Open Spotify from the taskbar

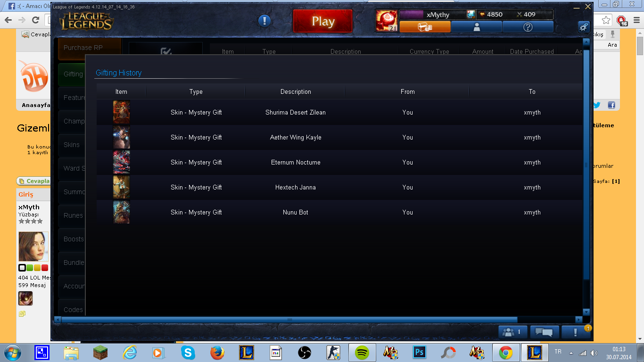point(362,353)
